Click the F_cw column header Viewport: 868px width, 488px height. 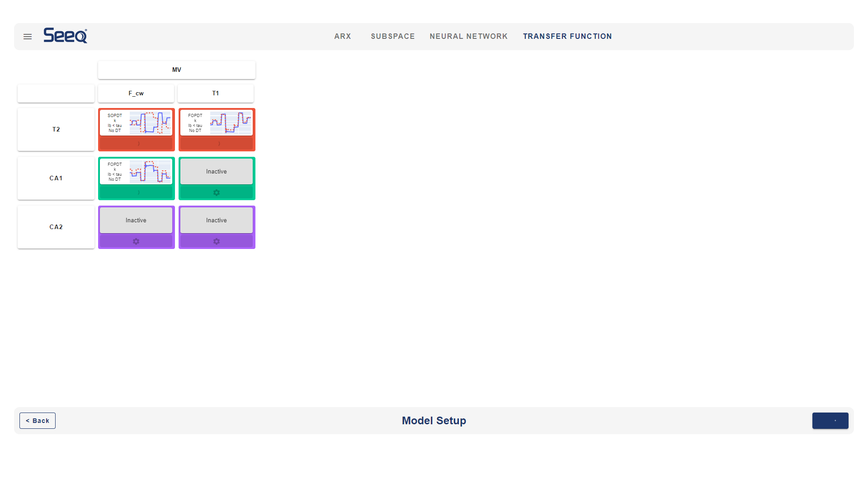click(x=136, y=94)
